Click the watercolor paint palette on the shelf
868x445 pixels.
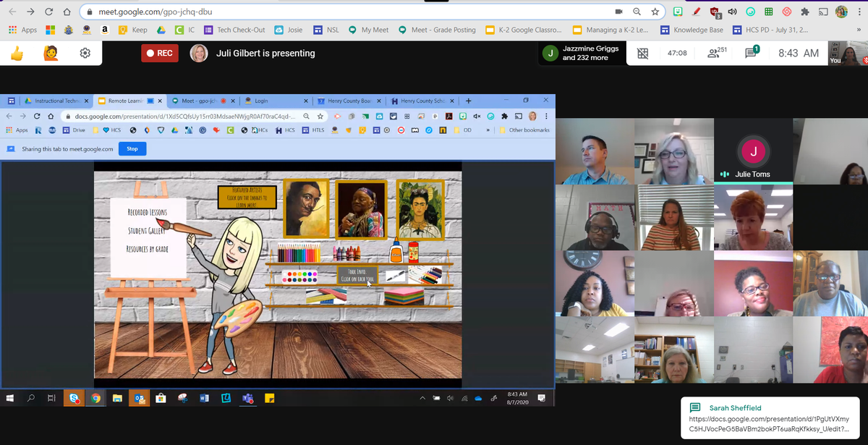click(x=301, y=277)
